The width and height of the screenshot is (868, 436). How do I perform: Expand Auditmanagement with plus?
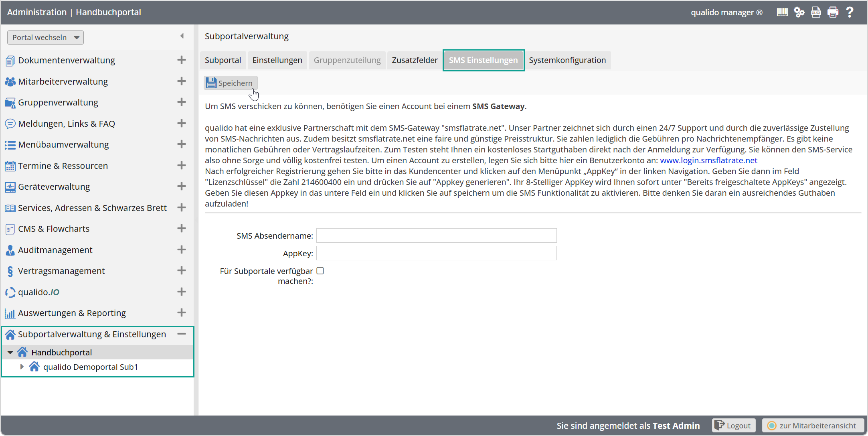[x=182, y=249]
